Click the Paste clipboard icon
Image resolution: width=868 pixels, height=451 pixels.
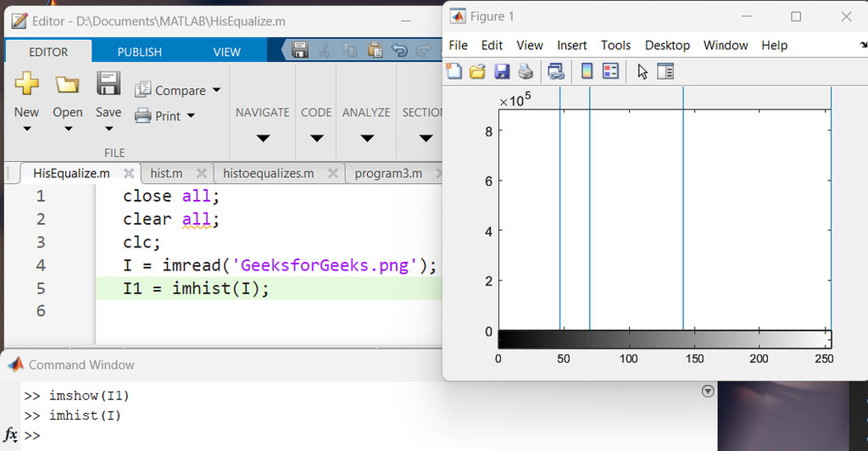pyautogui.click(x=375, y=50)
